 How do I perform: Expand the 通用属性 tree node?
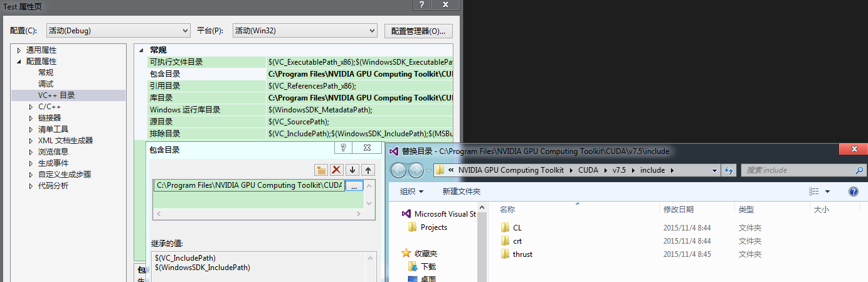coord(19,50)
